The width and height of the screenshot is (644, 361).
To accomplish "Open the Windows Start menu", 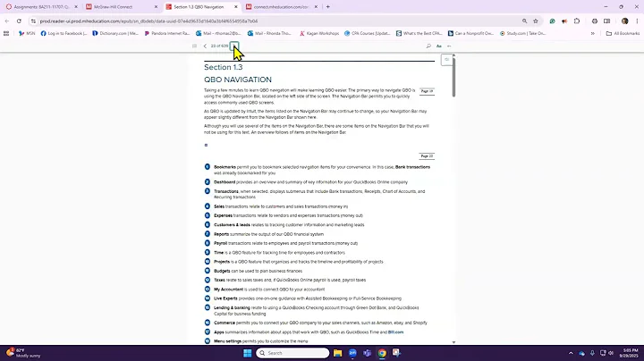I will point(247,353).
